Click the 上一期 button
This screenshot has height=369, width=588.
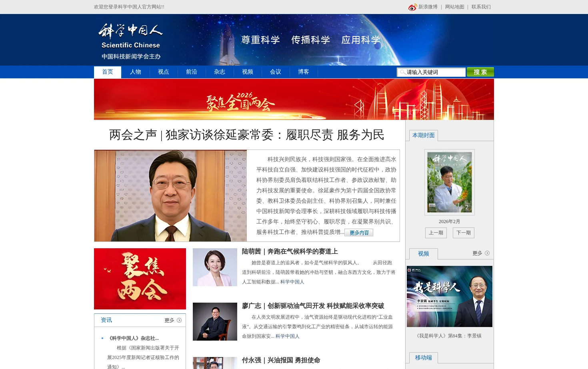coord(436,233)
